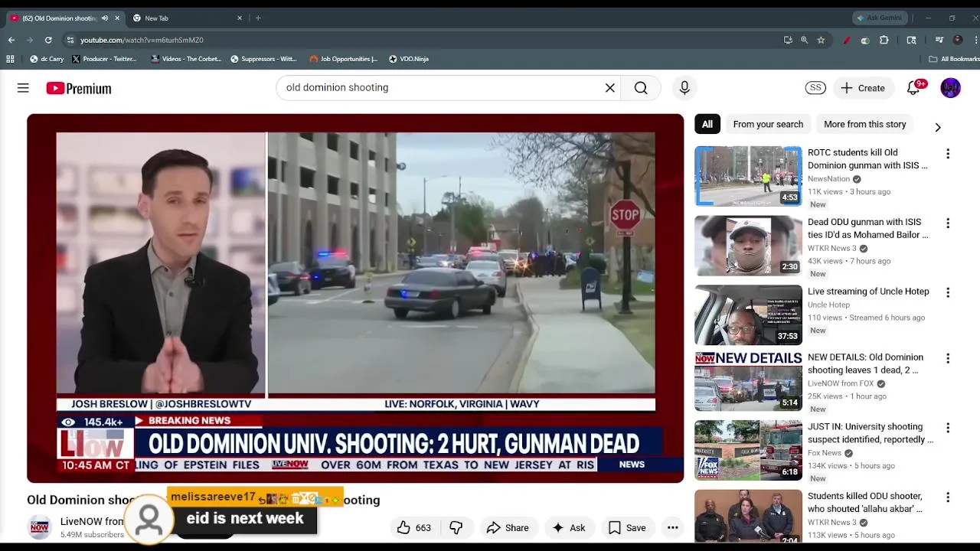
Task: Open Ask Gemini in the browser
Action: (x=879, y=18)
